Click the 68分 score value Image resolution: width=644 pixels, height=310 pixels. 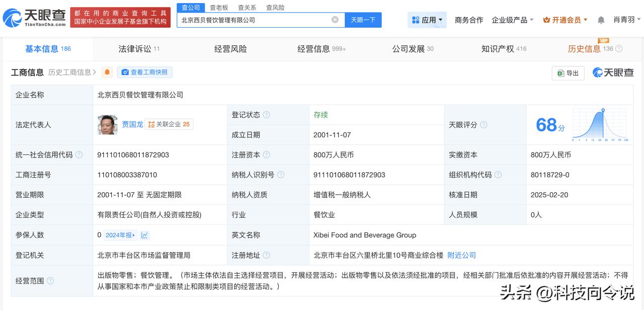(550, 125)
